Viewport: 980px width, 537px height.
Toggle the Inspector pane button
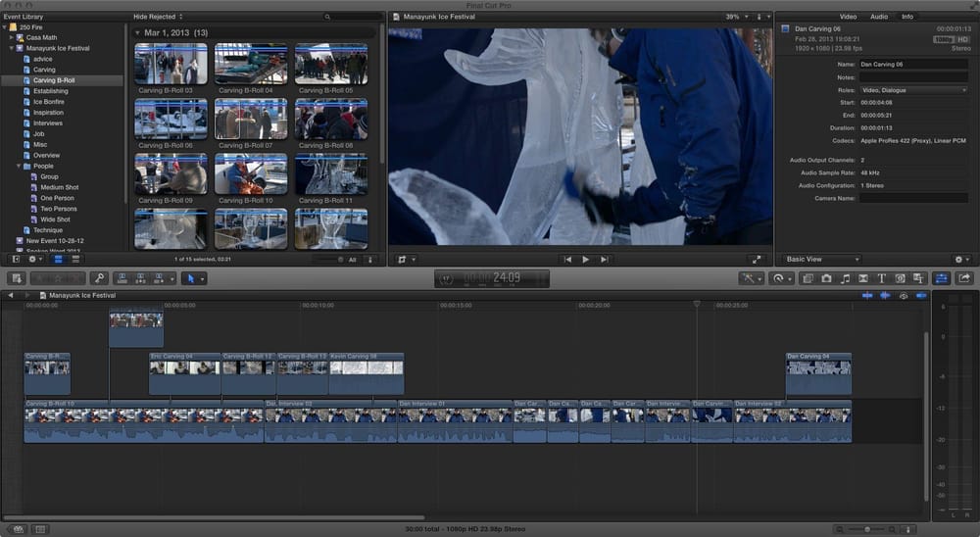tap(941, 279)
